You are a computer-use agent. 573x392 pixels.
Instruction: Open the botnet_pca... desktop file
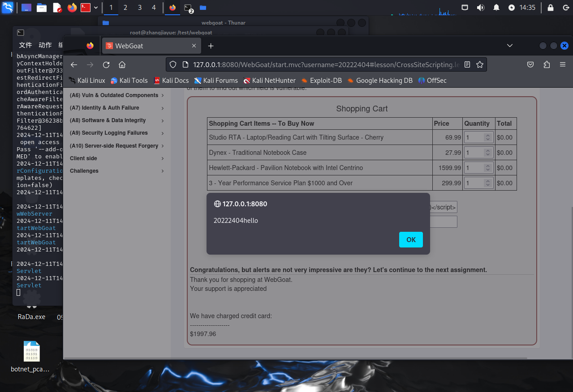30,357
